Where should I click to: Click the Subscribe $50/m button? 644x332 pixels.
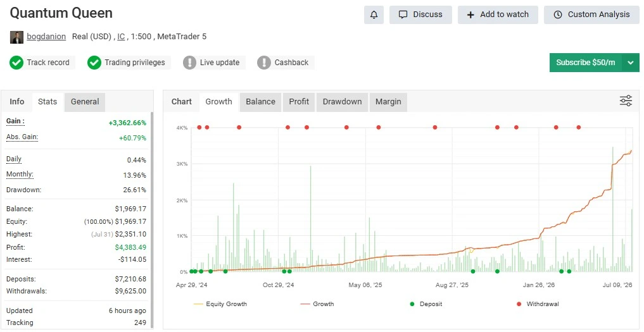[586, 63]
